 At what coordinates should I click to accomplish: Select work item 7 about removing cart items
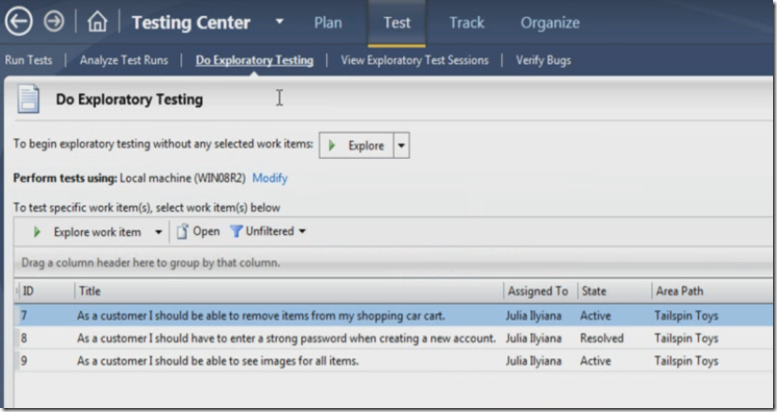click(x=393, y=315)
